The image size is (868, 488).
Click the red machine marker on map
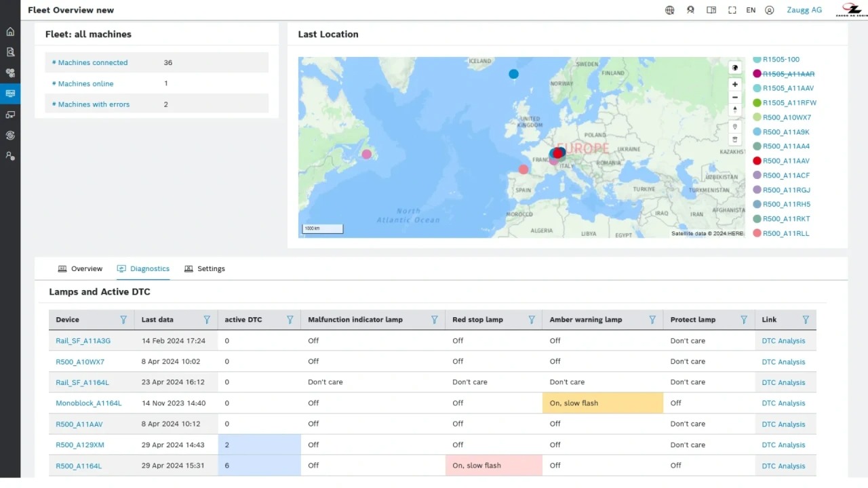(x=557, y=153)
